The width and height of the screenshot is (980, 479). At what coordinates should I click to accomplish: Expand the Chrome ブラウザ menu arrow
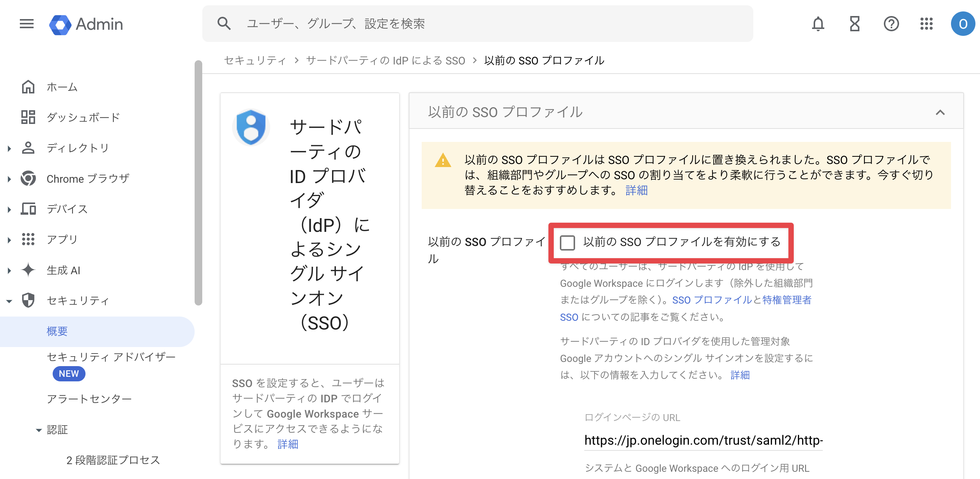(9, 179)
